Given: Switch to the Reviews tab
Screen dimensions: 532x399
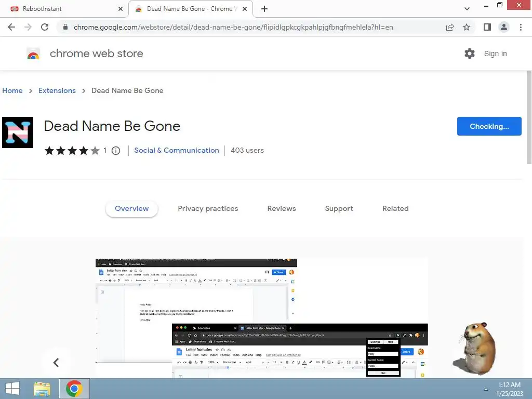Looking at the screenshot, I should coord(282,209).
